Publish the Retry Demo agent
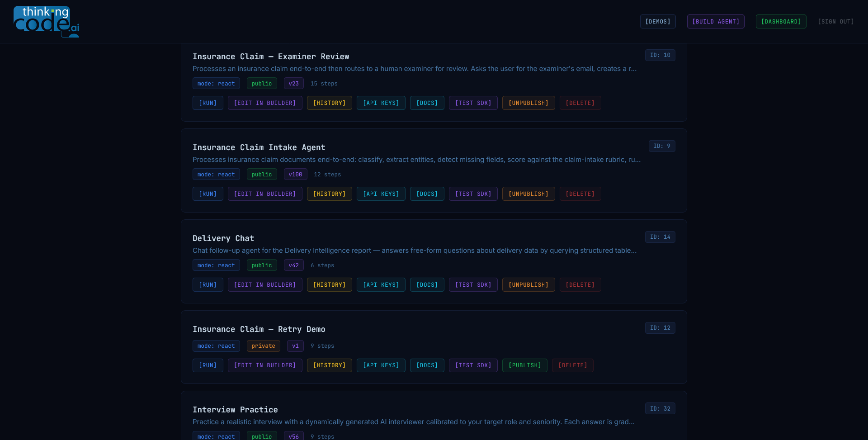 [525, 365]
